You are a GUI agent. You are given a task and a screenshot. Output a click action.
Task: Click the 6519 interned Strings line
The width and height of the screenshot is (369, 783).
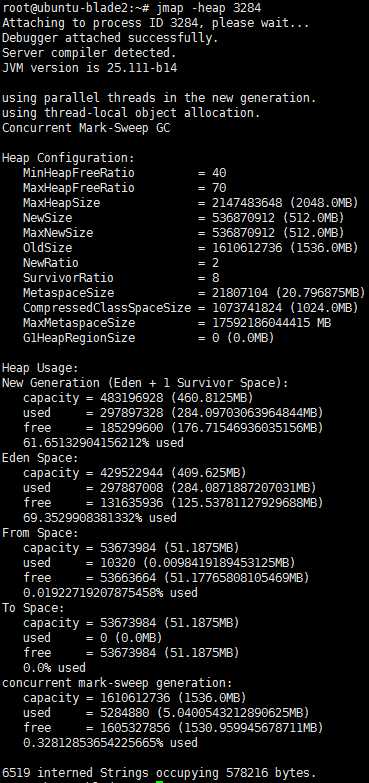click(159, 773)
